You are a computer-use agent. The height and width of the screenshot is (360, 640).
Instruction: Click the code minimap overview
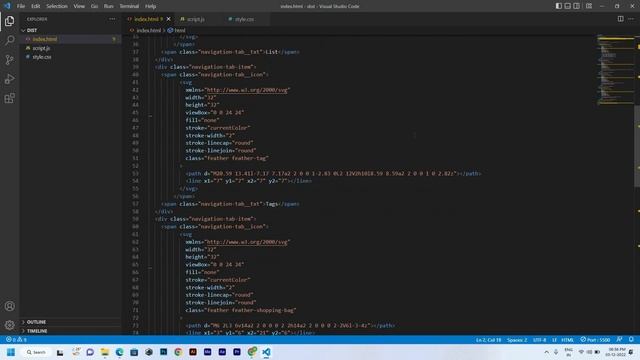tap(616, 69)
